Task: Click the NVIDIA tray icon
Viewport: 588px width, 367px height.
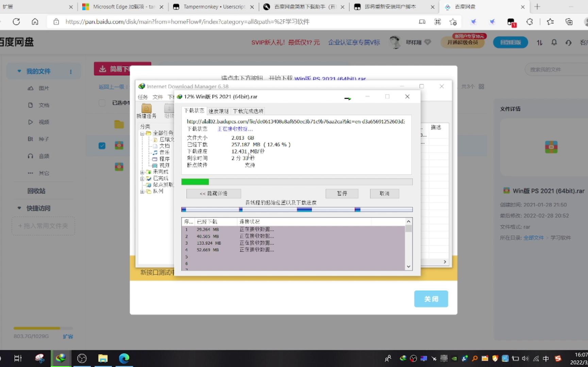Action: tap(454, 358)
